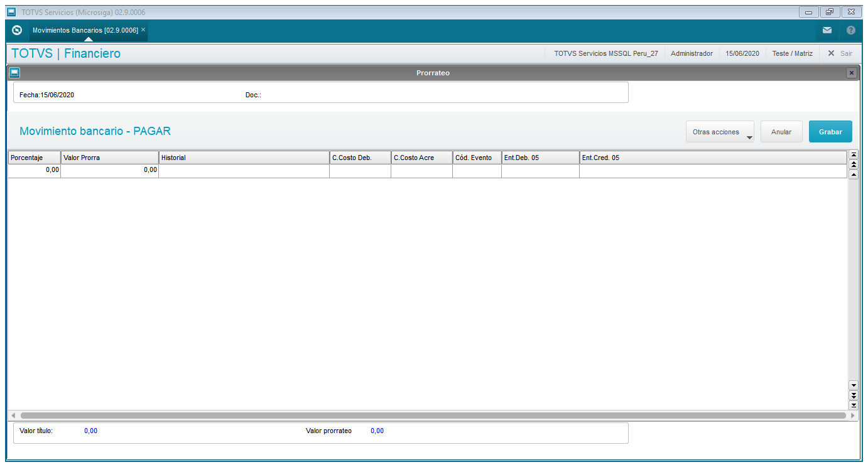The width and height of the screenshot is (868, 467).
Task: Click the Grabar button
Action: tap(830, 132)
